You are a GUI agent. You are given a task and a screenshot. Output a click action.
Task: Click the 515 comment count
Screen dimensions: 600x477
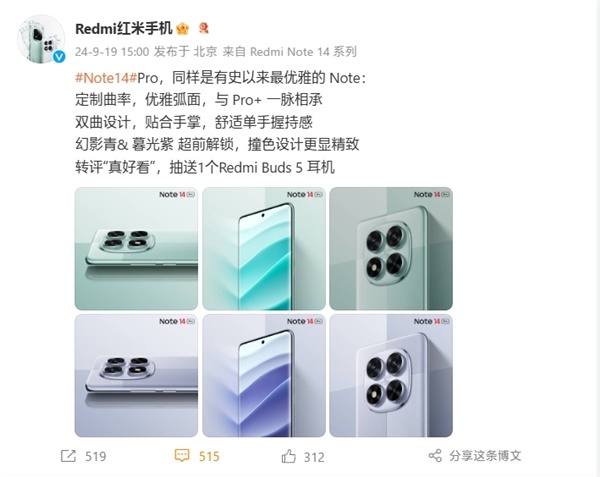point(209,456)
